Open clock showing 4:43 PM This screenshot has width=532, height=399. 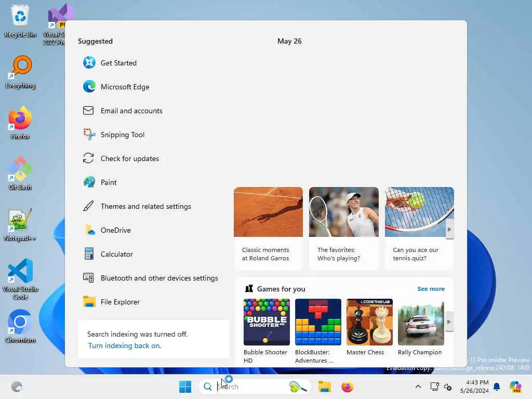click(474, 387)
